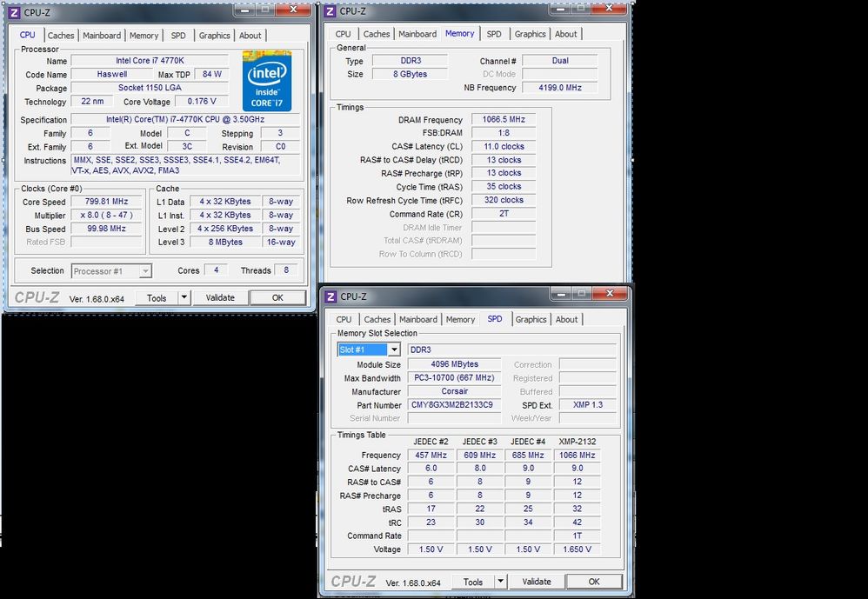Open the Caches tab in the CPU window
The height and width of the screenshot is (599, 868).
pyautogui.click(x=61, y=36)
